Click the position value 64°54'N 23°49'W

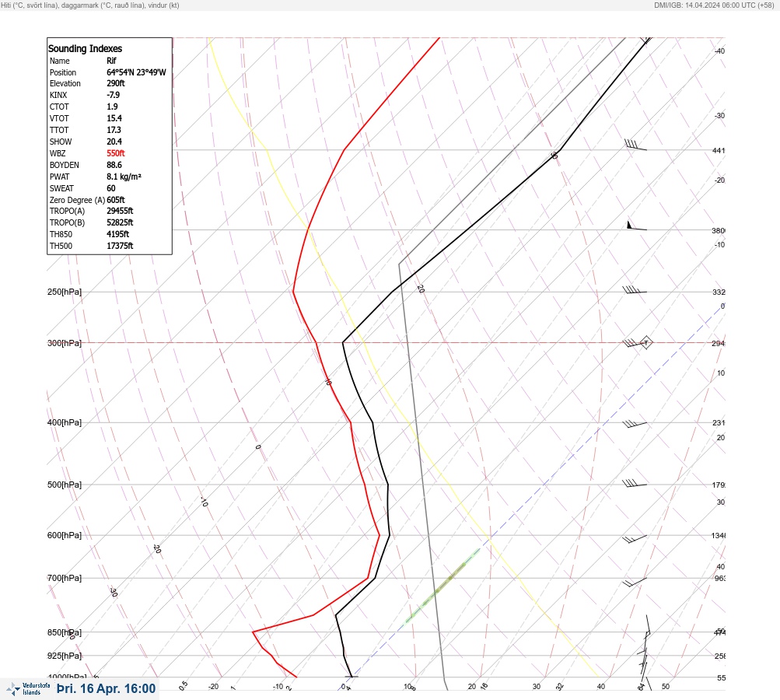coord(136,72)
